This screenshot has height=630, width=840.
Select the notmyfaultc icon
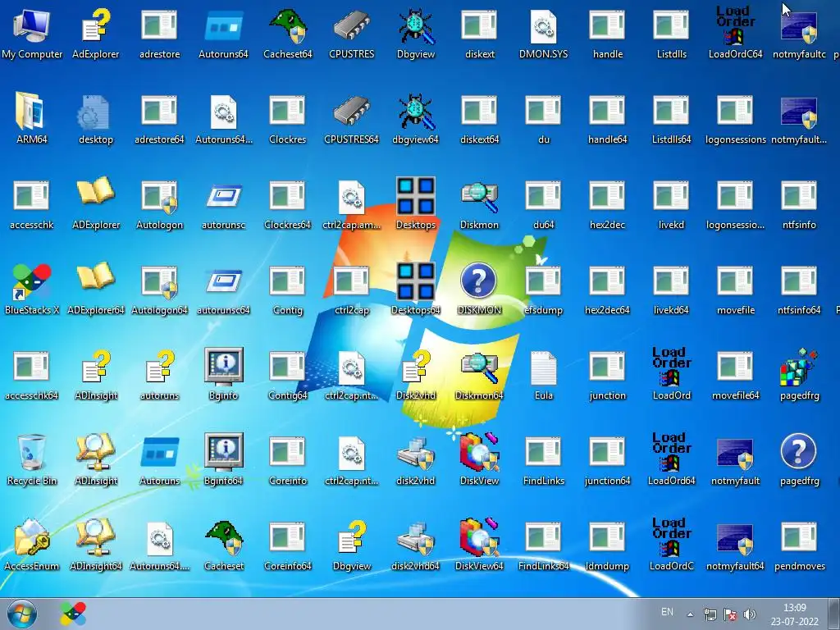[x=799, y=33]
